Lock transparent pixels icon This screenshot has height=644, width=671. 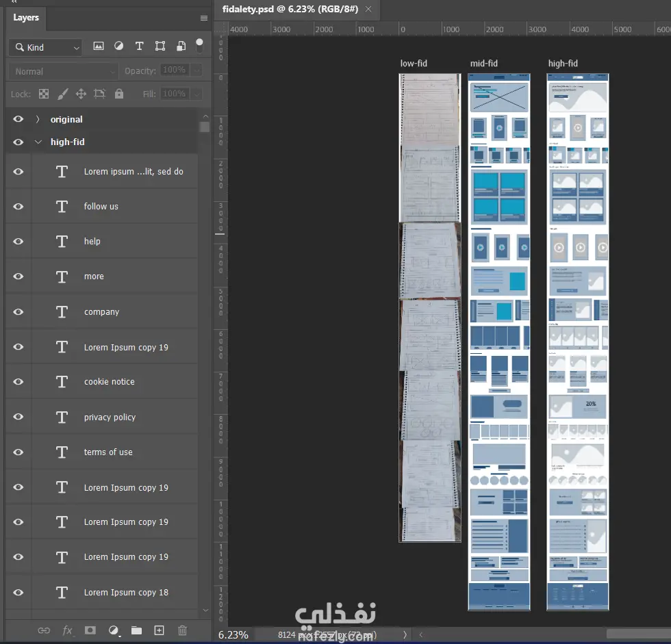[x=44, y=94]
